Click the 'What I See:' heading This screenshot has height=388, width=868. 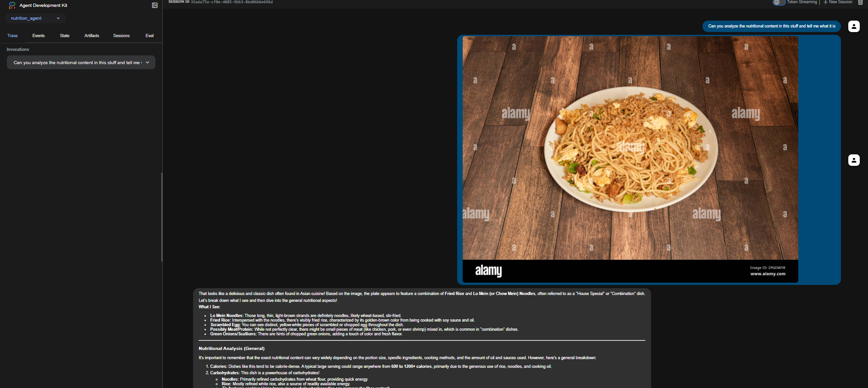[209, 307]
